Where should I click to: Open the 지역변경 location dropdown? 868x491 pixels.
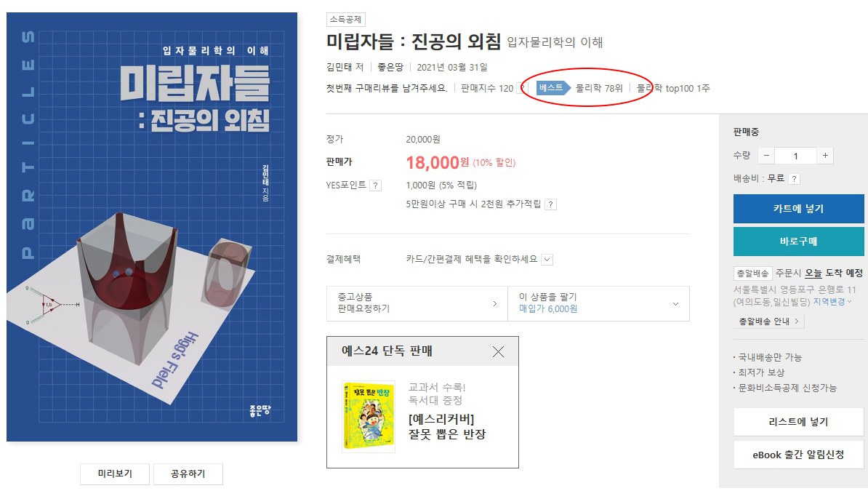832,301
